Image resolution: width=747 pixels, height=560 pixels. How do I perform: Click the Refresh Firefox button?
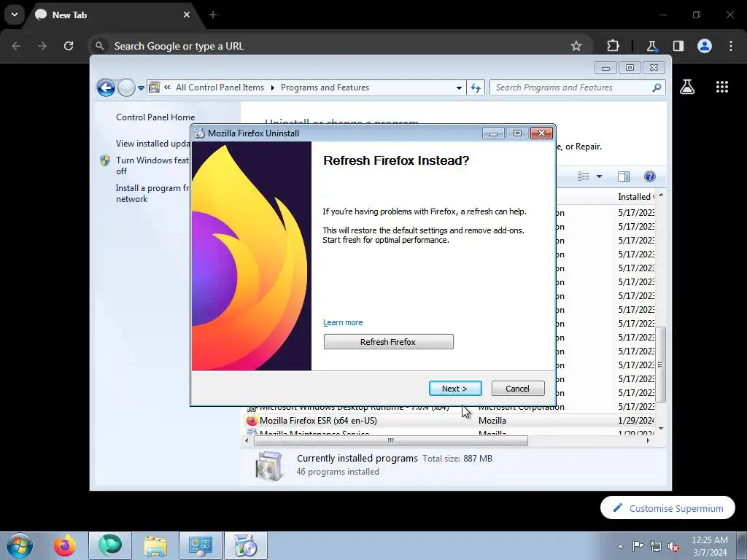pos(388,341)
